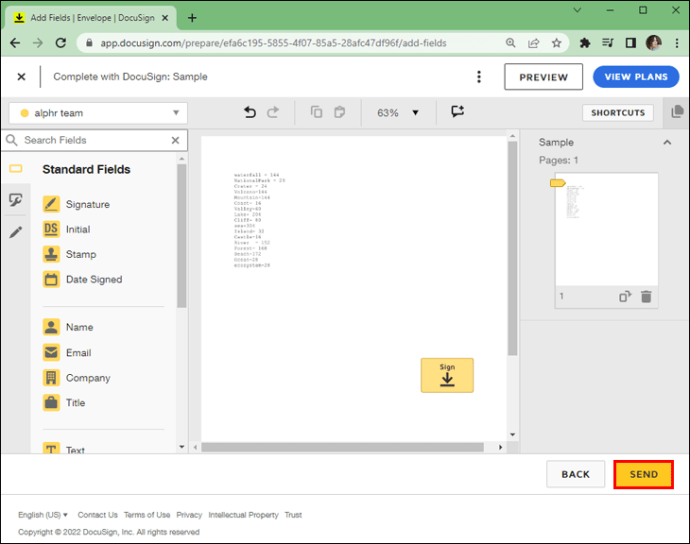Image resolution: width=690 pixels, height=544 pixels.
Task: Click the address bar URL
Action: [273, 43]
